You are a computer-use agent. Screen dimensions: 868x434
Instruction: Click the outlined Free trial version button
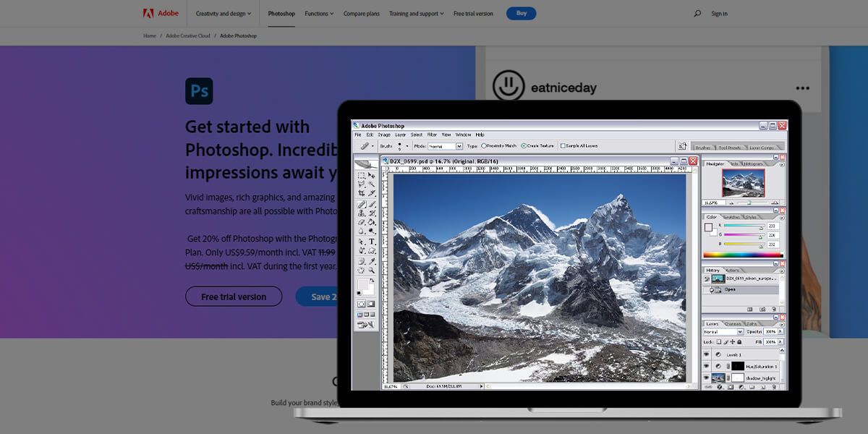[233, 297]
